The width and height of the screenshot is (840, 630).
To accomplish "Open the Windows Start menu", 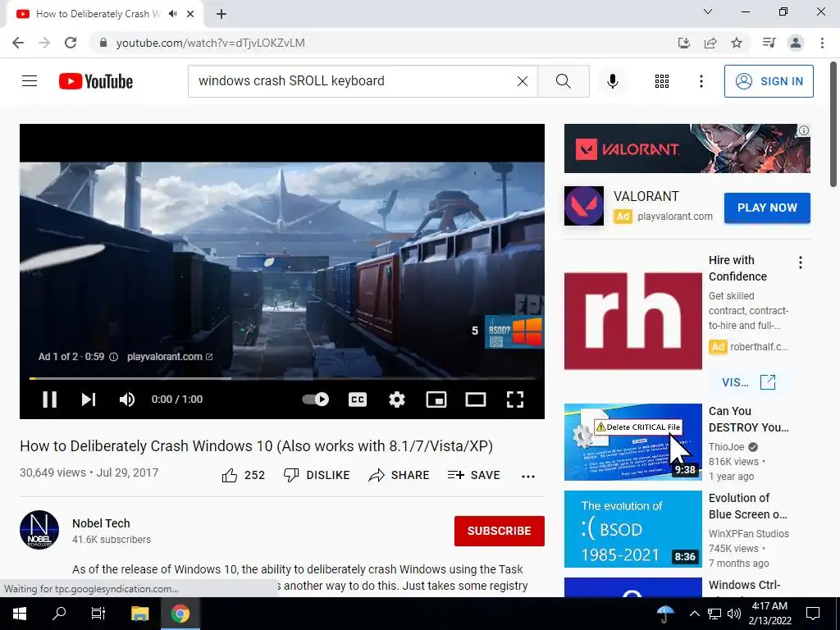I will click(20, 614).
